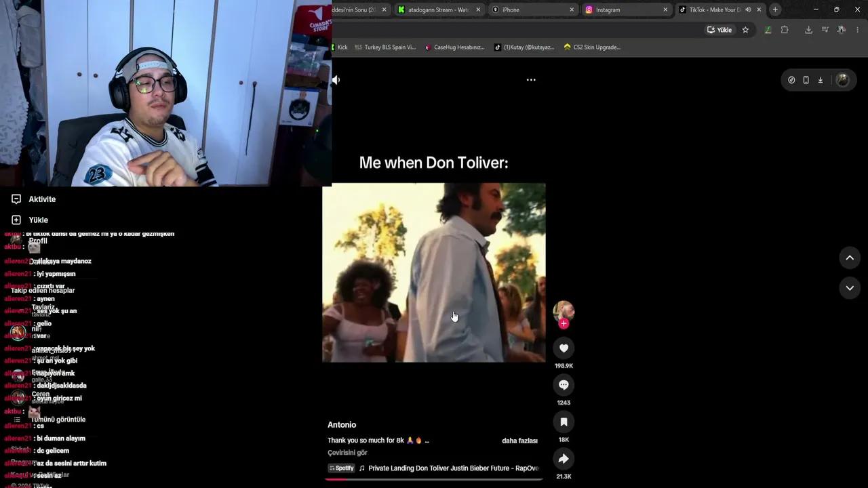
Task: Open the CaseHug Hesabınız bookmark
Action: click(454, 47)
